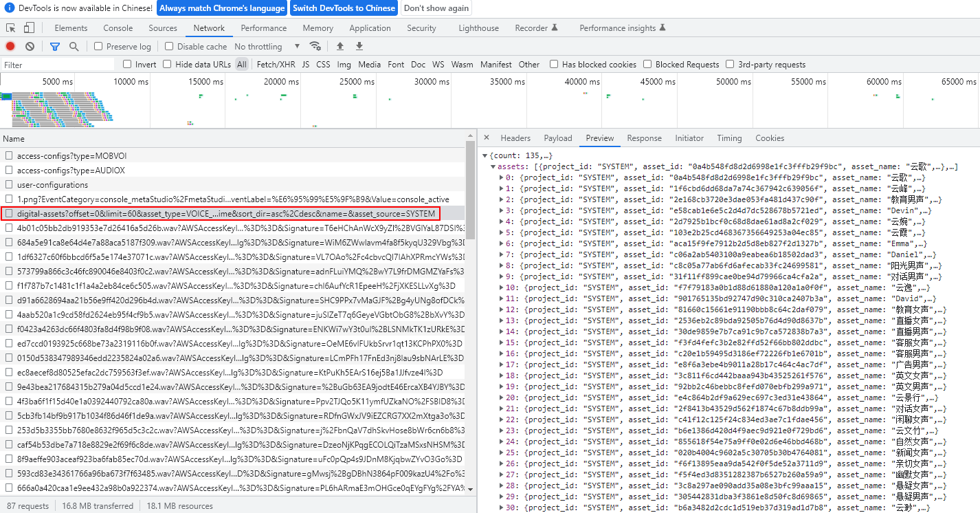Select the 4b01c05bb2db919353e7 wav request
Viewport: 980px width, 513px height.
(x=232, y=228)
